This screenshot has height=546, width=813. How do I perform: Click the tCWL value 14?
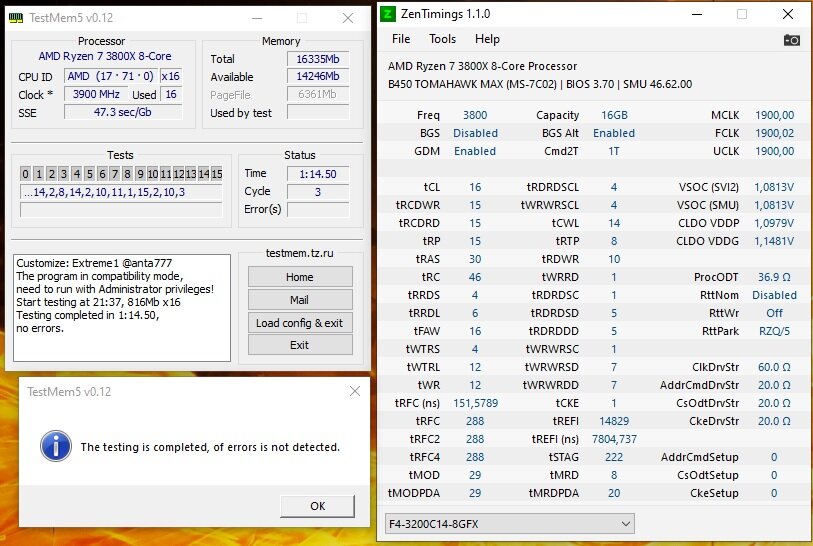coord(614,223)
